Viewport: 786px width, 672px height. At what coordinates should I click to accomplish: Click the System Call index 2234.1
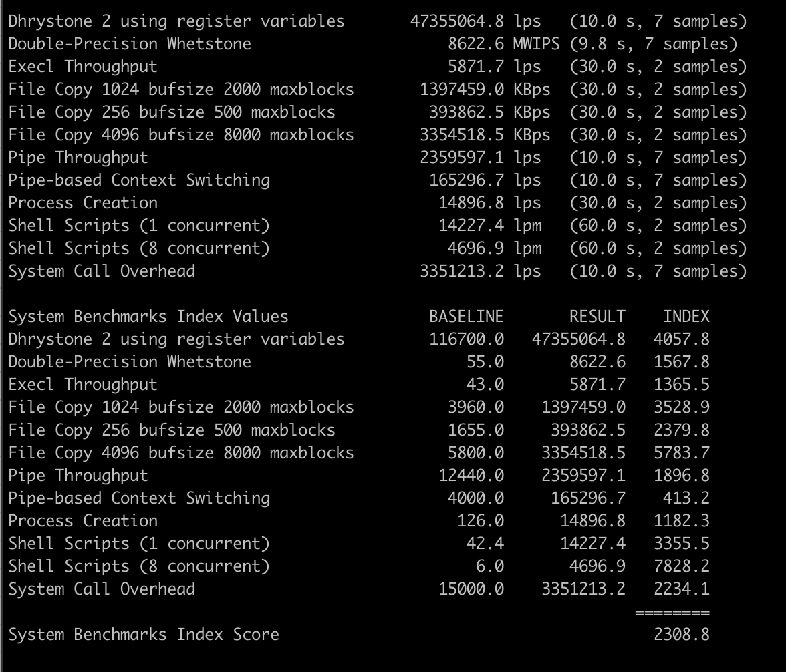coord(682,589)
